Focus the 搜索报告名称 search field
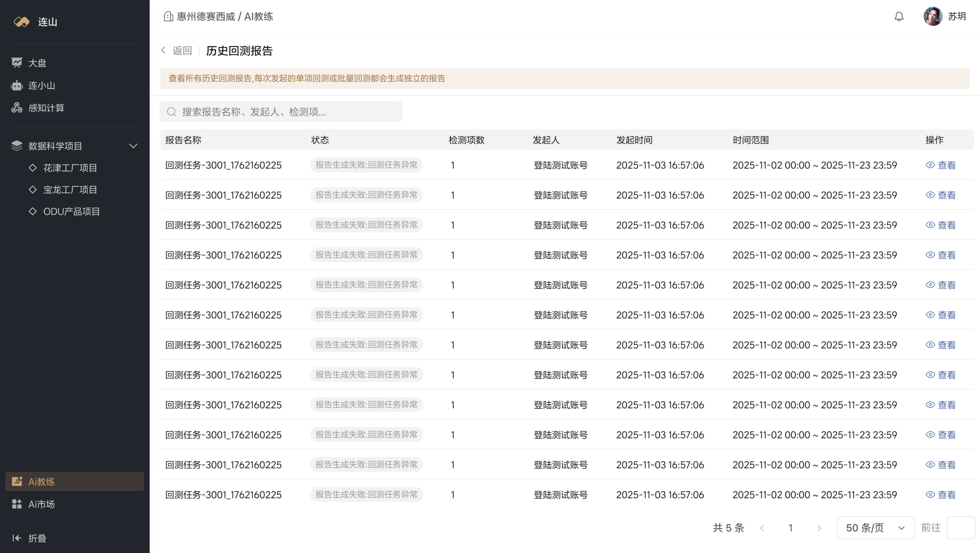The image size is (980, 553). [x=281, y=112]
